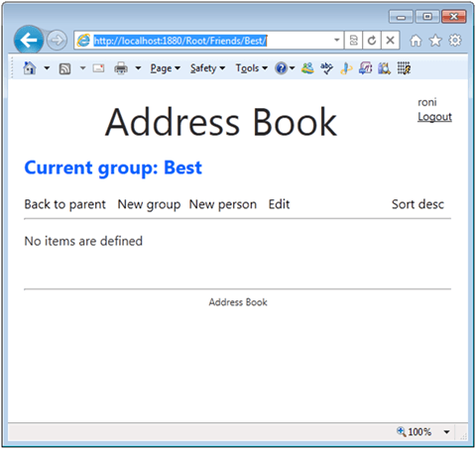The height and width of the screenshot is (449, 476).
Task: Stop loading with the X icon
Action: click(390, 41)
